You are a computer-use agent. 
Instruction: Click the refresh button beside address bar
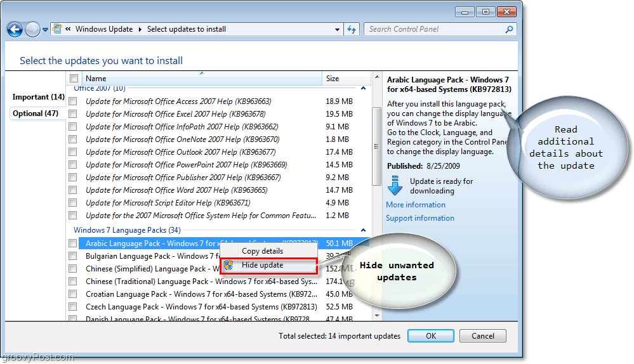(x=352, y=30)
